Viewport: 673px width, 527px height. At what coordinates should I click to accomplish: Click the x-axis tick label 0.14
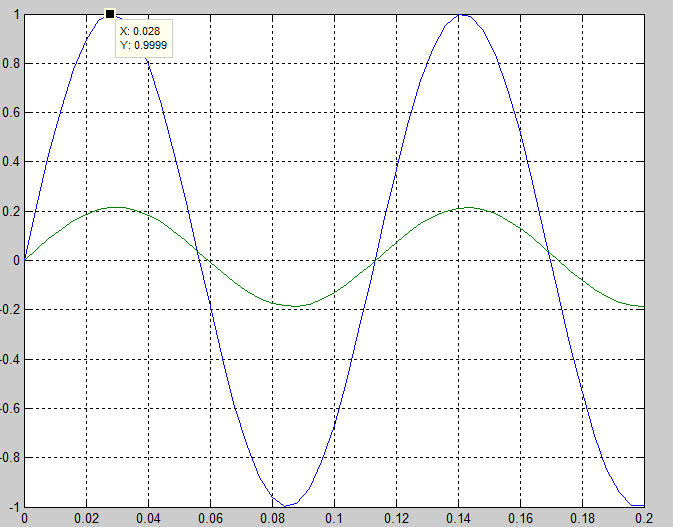[x=458, y=518]
